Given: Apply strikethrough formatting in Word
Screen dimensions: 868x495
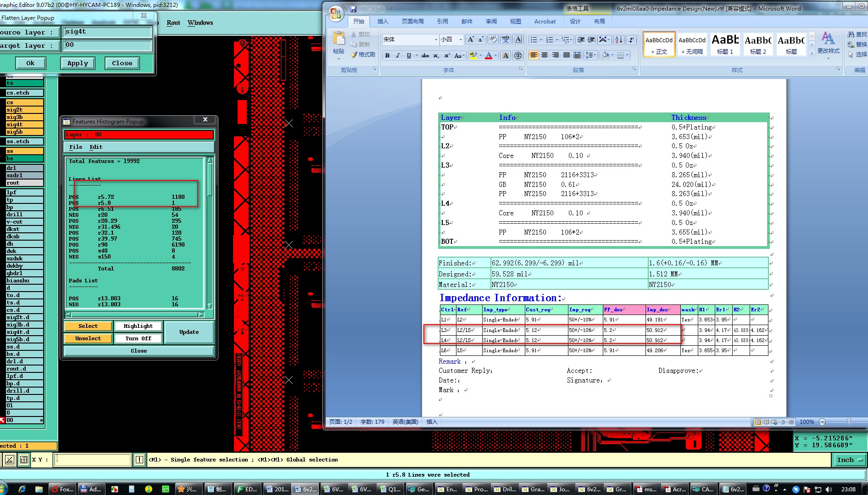Looking at the screenshot, I should click(425, 56).
